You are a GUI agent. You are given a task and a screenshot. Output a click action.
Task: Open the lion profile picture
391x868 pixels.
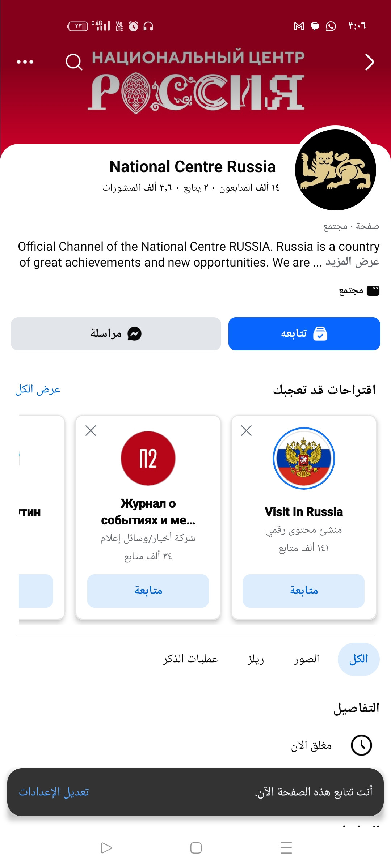335,170
